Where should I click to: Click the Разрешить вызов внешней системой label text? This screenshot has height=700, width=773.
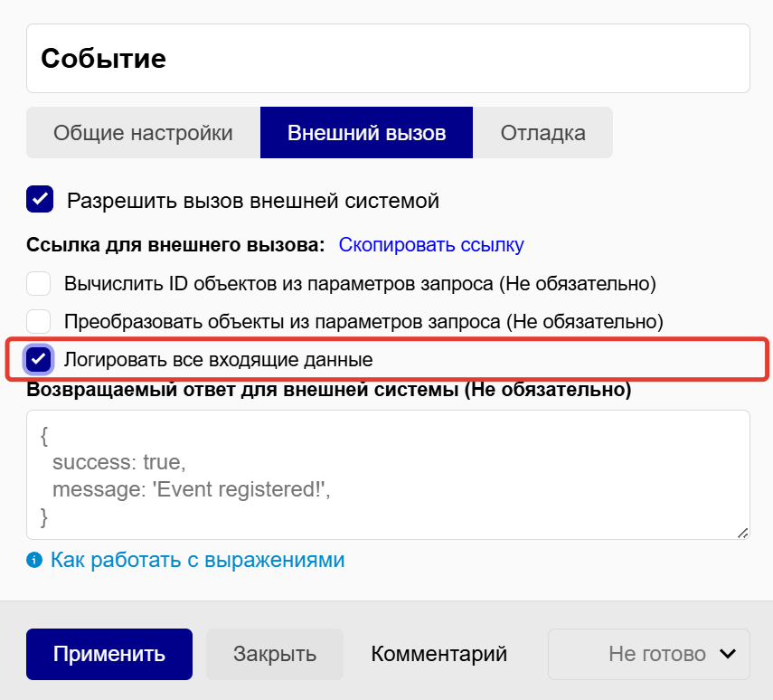click(x=253, y=201)
